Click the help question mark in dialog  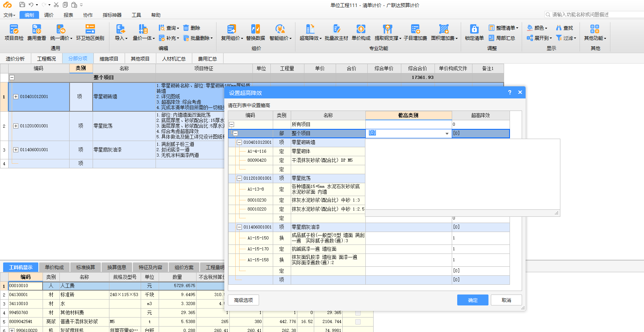(510, 92)
